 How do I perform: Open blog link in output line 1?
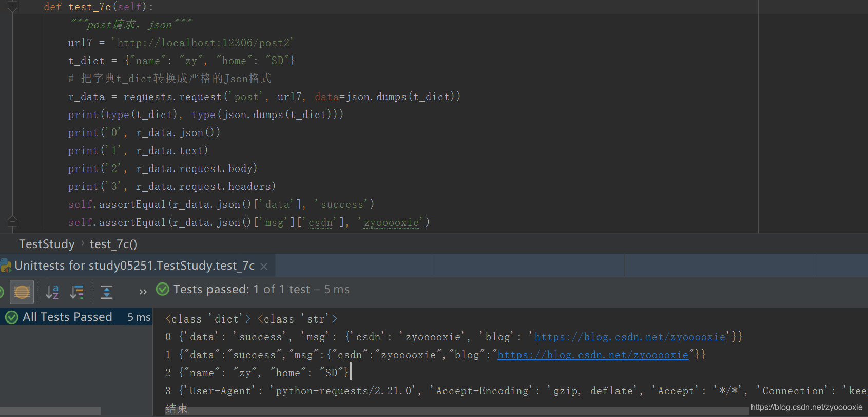tap(593, 355)
